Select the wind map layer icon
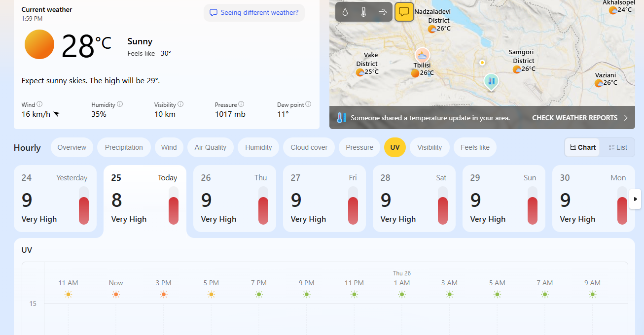The width and height of the screenshot is (644, 335). pyautogui.click(x=382, y=12)
